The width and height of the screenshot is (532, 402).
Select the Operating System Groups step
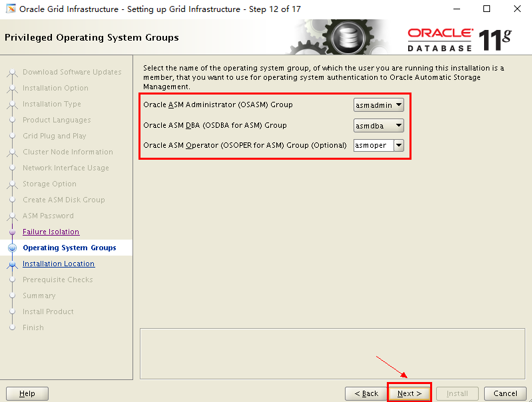[69, 248]
